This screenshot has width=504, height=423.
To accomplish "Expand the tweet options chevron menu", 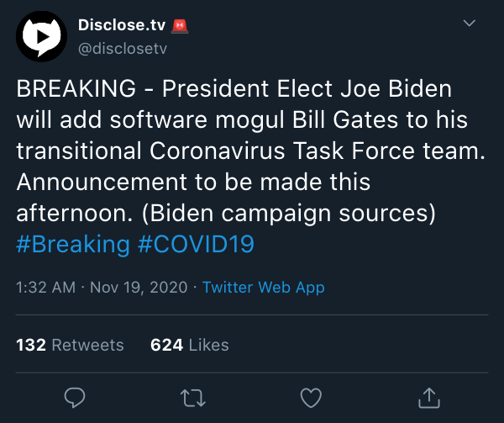I will point(470,24).
